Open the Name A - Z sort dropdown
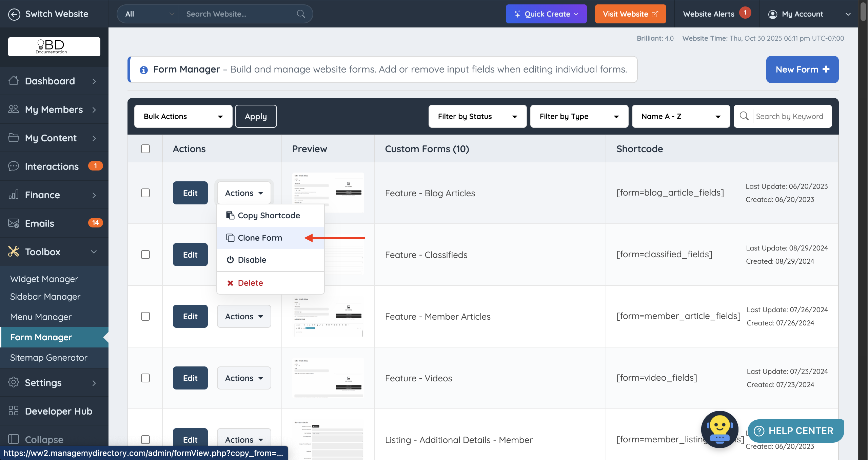 [x=680, y=116]
